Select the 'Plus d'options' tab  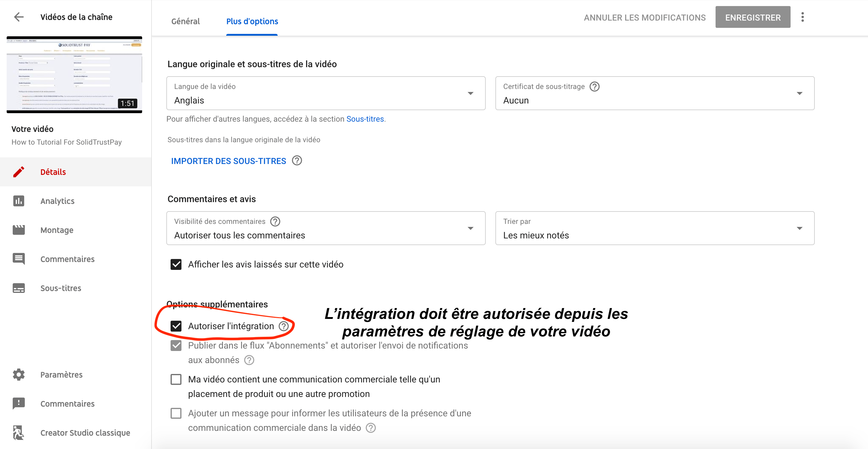coord(252,21)
